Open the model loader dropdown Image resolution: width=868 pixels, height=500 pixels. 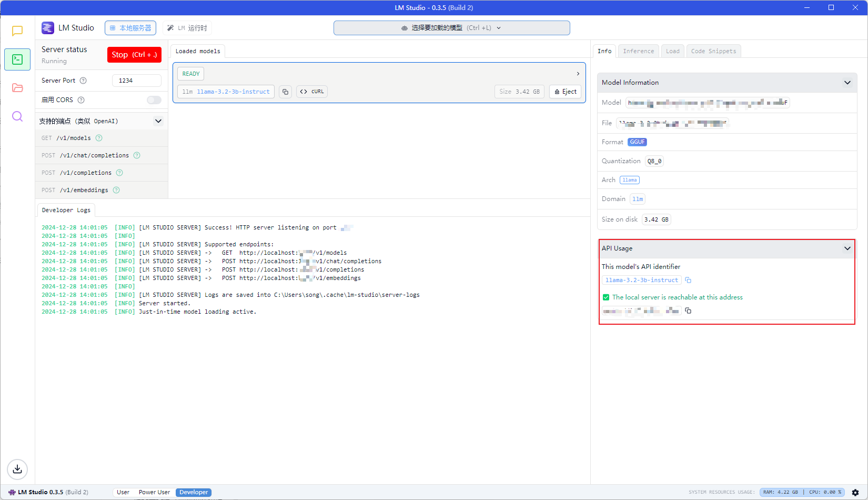click(x=451, y=28)
